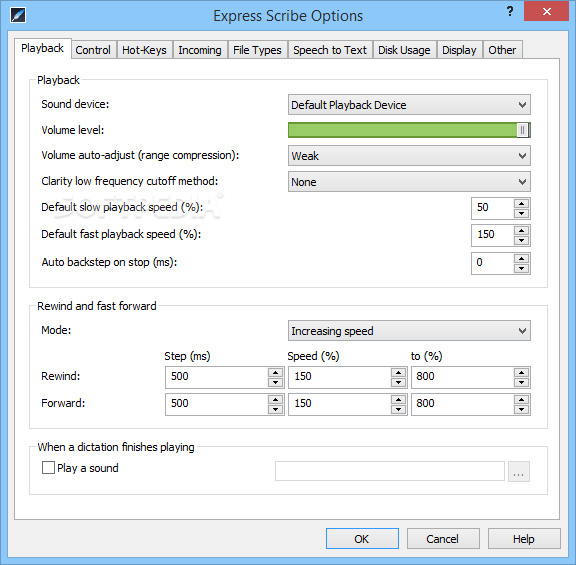Decrease the Rewind 'to' percentage
The width and height of the screenshot is (576, 565).
521,382
